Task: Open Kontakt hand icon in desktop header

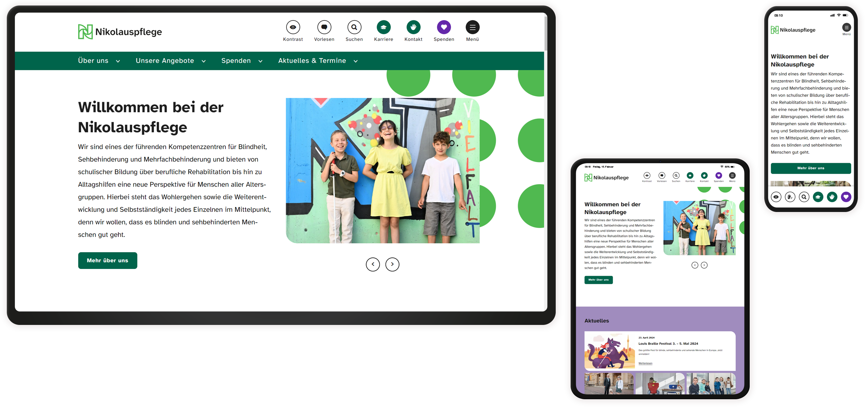Action: pyautogui.click(x=414, y=27)
